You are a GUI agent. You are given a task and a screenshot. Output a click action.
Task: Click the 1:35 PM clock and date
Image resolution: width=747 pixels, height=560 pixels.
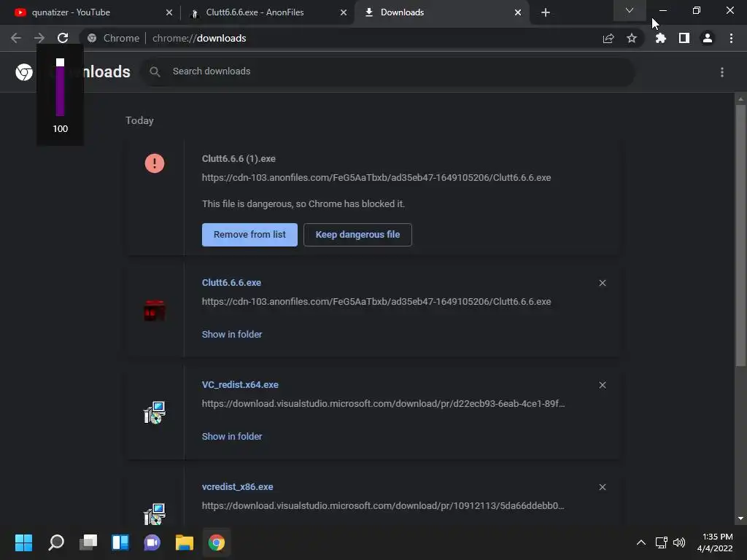point(715,542)
